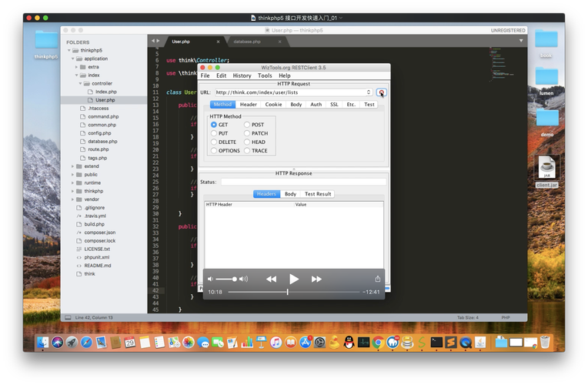Screen dimensions: 588x385
Task: Select the DELETE HTTP method
Action: click(214, 142)
